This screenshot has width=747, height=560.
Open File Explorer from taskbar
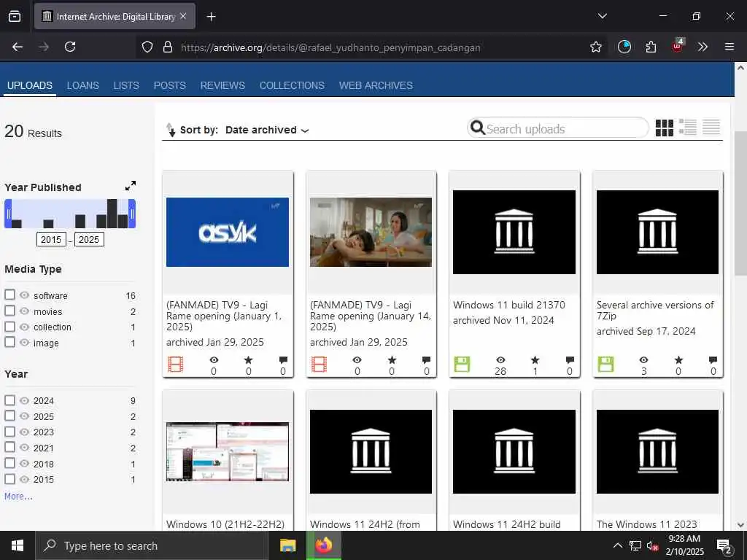(x=287, y=545)
